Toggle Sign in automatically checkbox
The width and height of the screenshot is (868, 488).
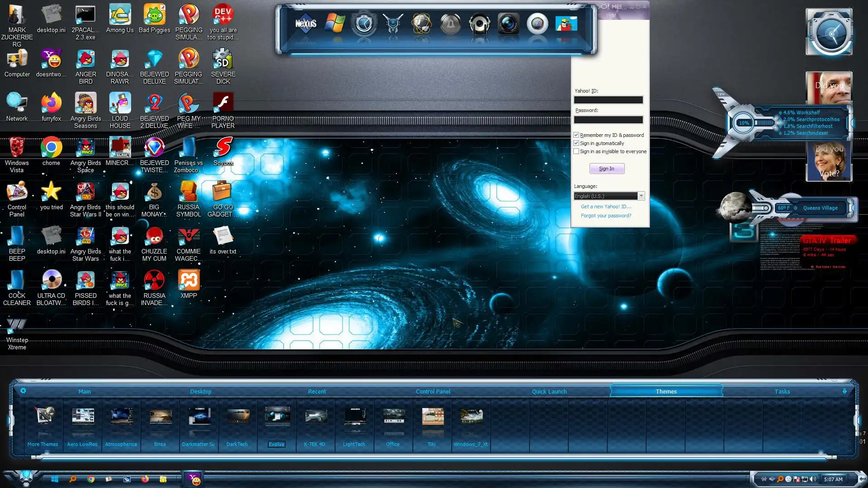coord(576,143)
